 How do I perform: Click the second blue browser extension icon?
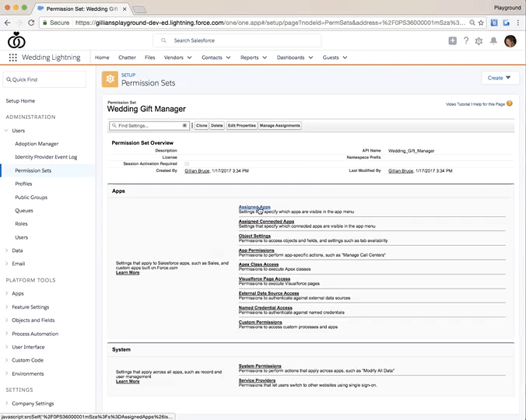pyautogui.click(x=507, y=23)
